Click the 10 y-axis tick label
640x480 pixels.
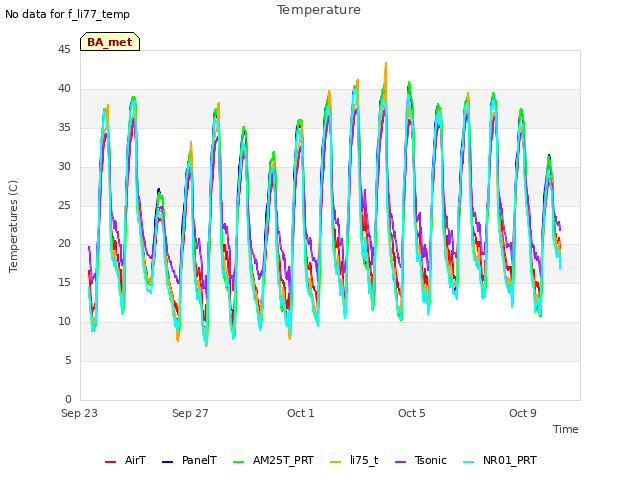(x=64, y=322)
